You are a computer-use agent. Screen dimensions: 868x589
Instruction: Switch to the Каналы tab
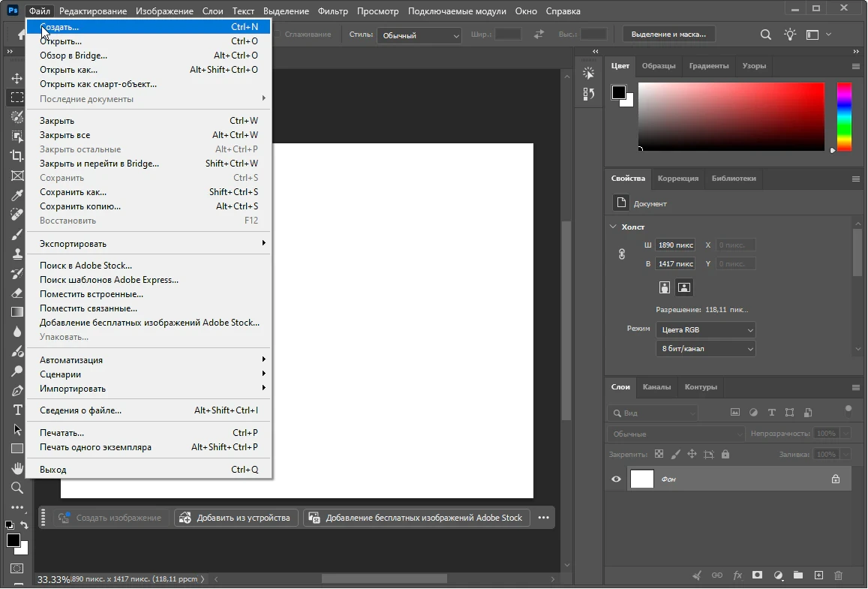(x=656, y=387)
